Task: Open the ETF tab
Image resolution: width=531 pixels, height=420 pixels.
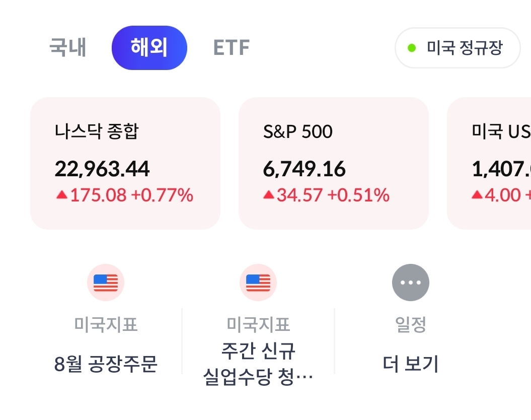Action: pyautogui.click(x=232, y=48)
